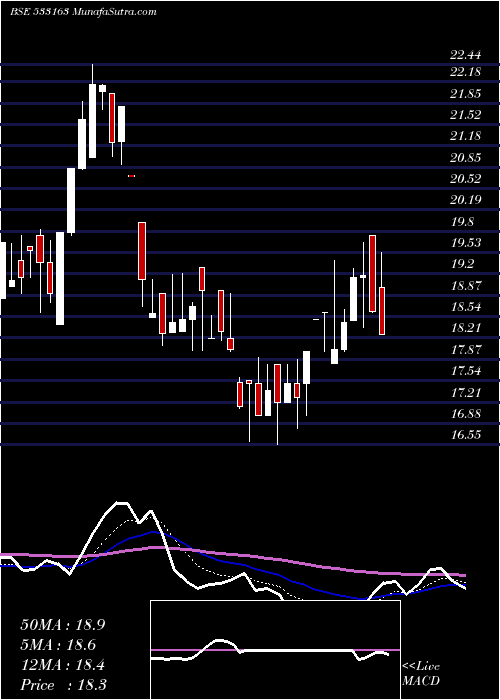Click the 5MA : 18.6 readout

[x=58, y=645]
